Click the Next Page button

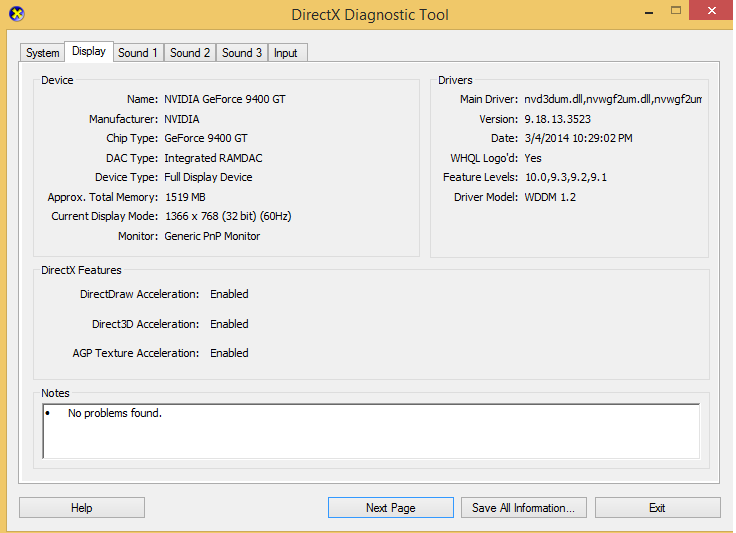tap(390, 508)
